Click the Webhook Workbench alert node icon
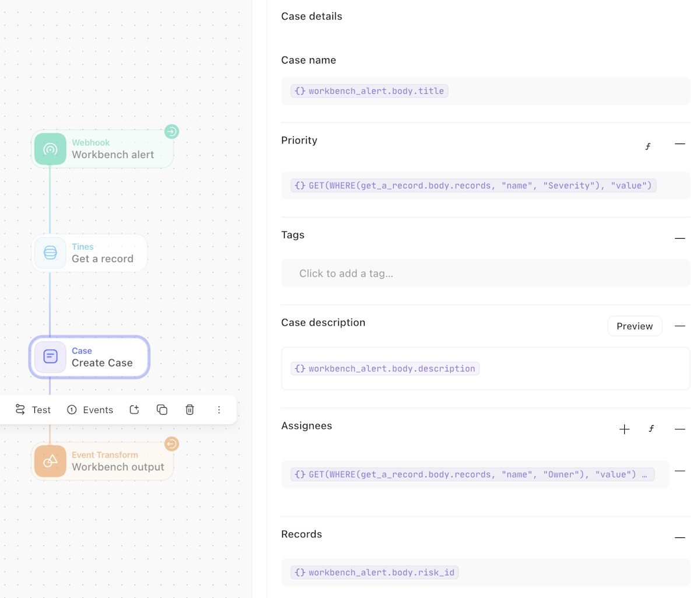This screenshot has width=700, height=598. point(50,149)
